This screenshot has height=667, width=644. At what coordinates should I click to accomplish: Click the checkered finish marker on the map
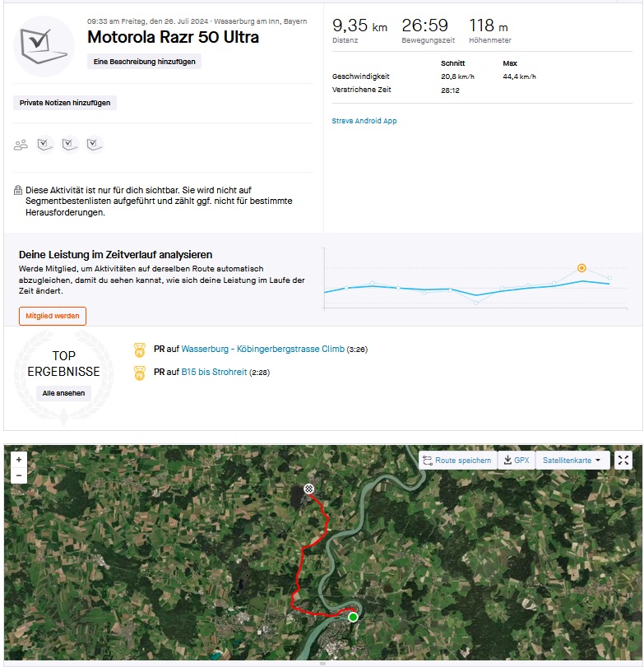coord(308,489)
